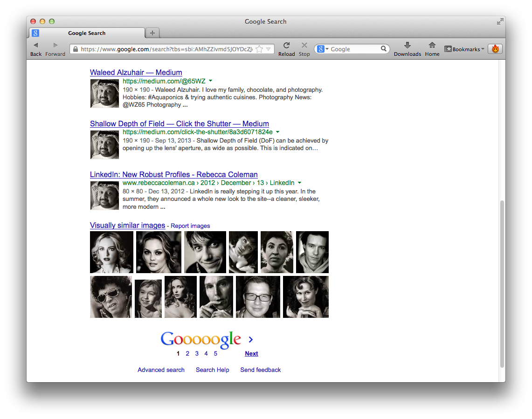Click the Report images link
The width and height of the screenshot is (532, 419).
pos(190,226)
